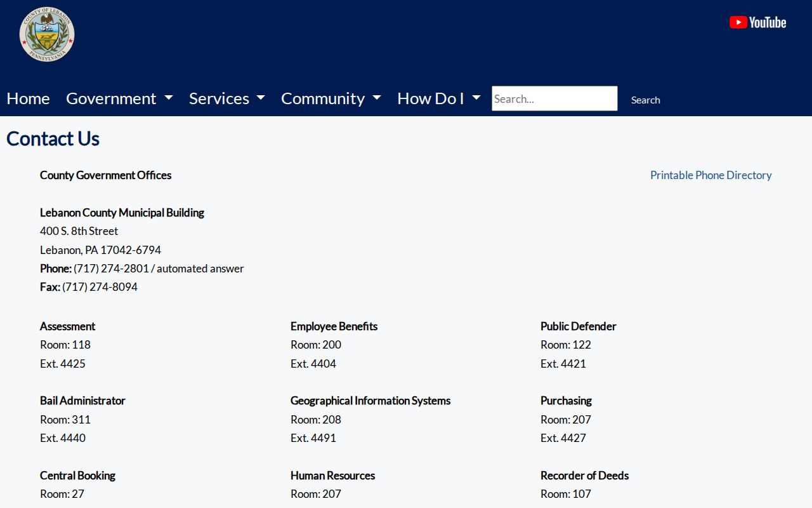The width and height of the screenshot is (812, 508).
Task: Select Purchasing's Ext. 4427 text
Action: click(563, 438)
